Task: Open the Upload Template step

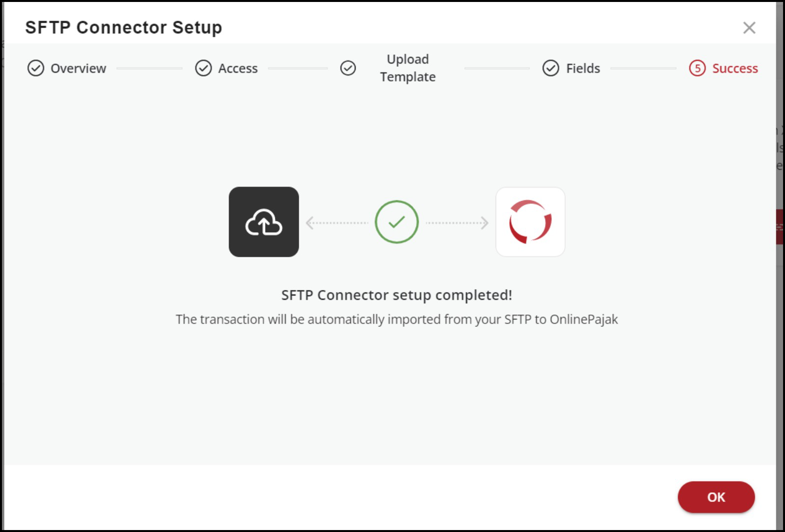Action: click(x=408, y=68)
